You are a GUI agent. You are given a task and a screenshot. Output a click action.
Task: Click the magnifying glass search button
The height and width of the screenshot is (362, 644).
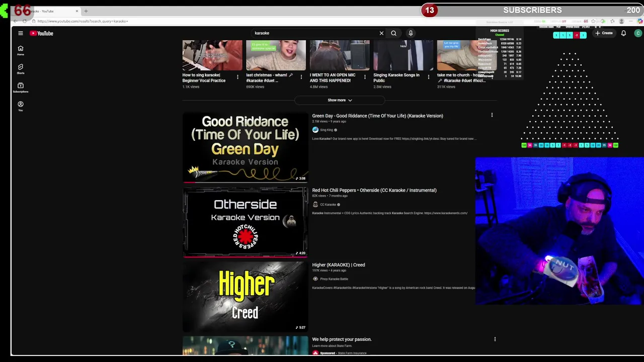393,33
